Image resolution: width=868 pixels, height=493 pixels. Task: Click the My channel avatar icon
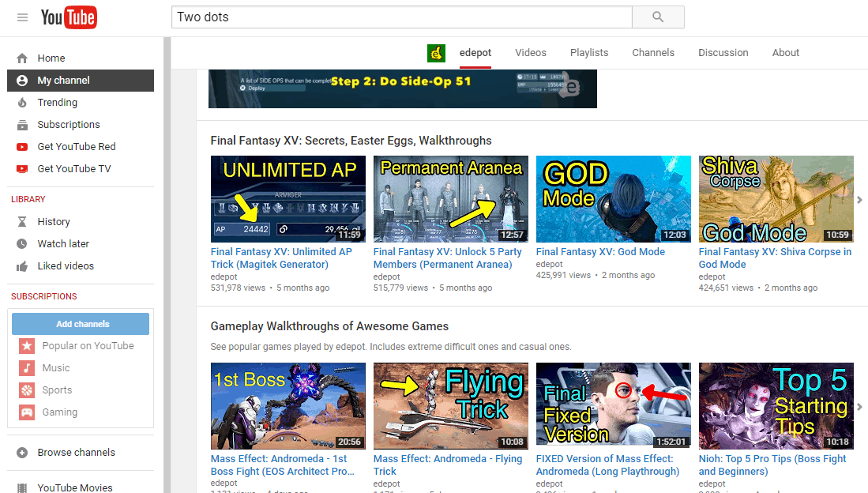[x=22, y=81]
